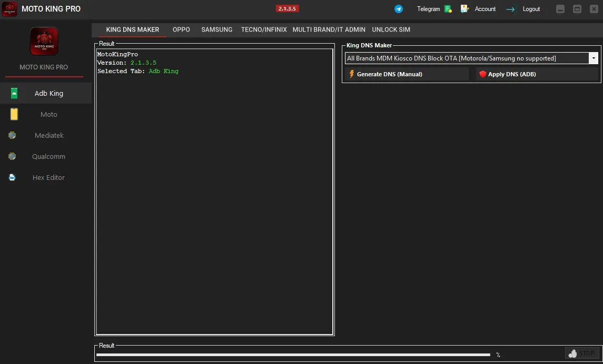This screenshot has height=364, width=603.
Task: Click the Telegram text link
Action: [428, 9]
